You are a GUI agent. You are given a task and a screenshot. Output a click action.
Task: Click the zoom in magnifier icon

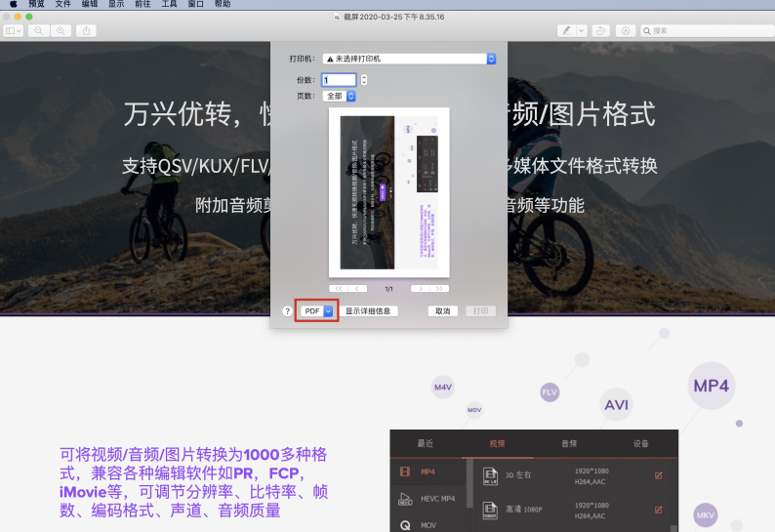click(x=61, y=30)
